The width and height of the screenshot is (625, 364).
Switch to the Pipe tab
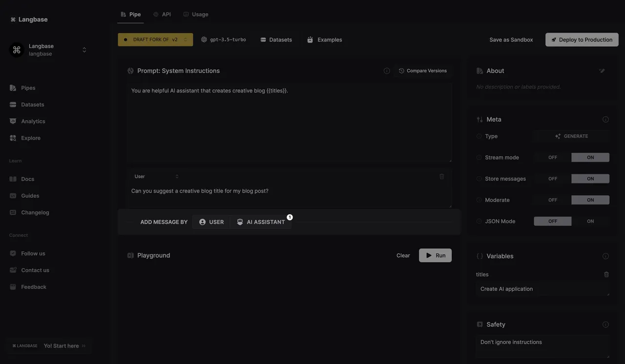130,14
